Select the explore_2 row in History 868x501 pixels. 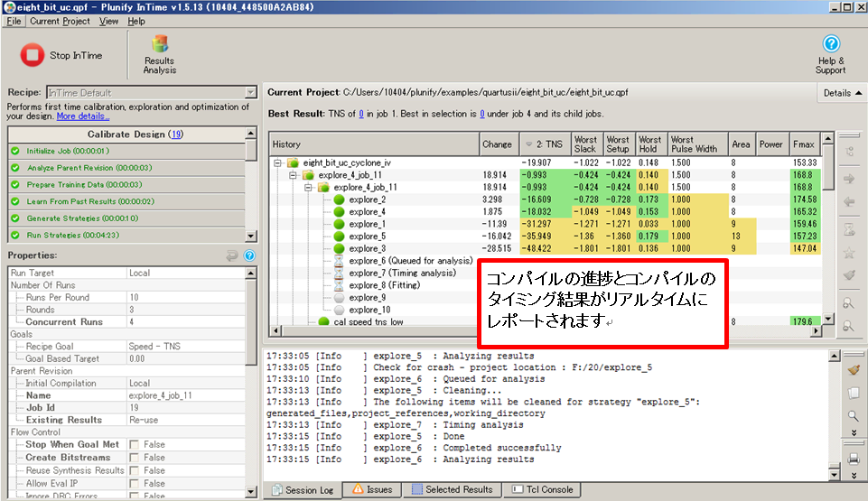367,199
